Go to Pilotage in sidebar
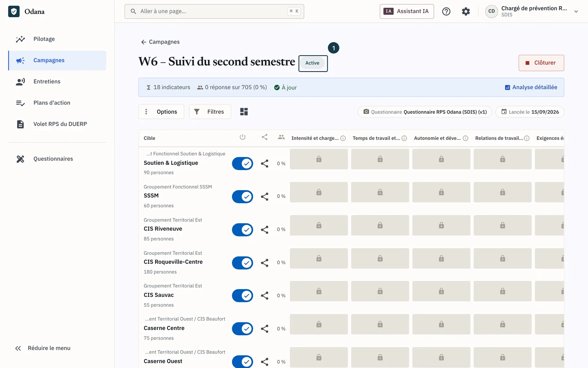The image size is (588, 368). pyautogui.click(x=57, y=39)
